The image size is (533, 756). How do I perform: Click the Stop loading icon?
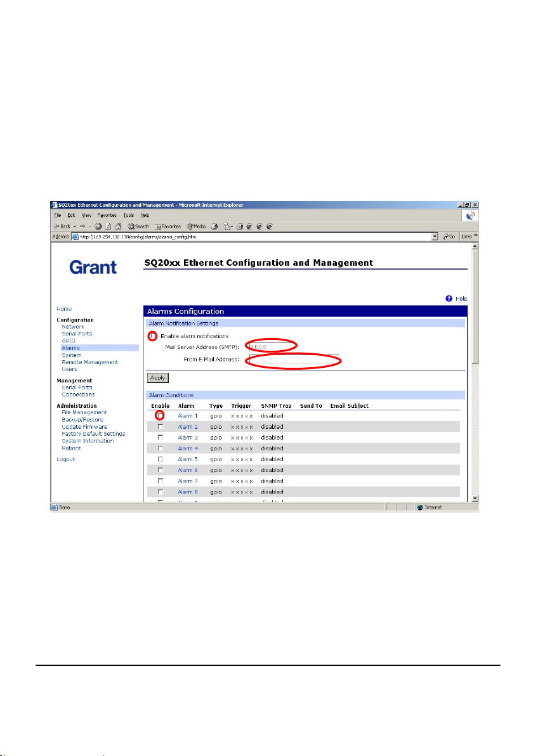[98, 226]
